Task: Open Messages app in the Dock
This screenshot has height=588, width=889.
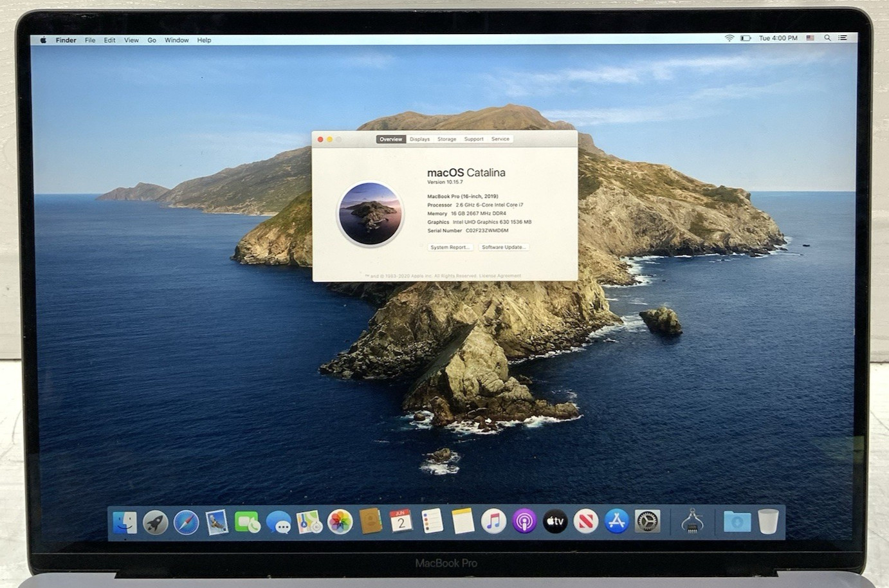Action: pyautogui.click(x=279, y=522)
